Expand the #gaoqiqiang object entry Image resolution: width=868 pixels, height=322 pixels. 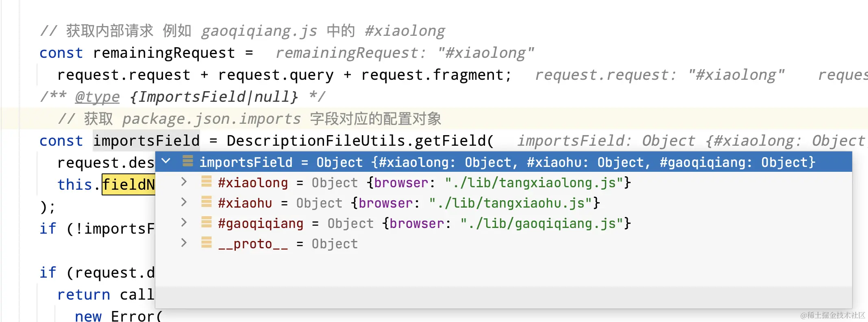[184, 223]
